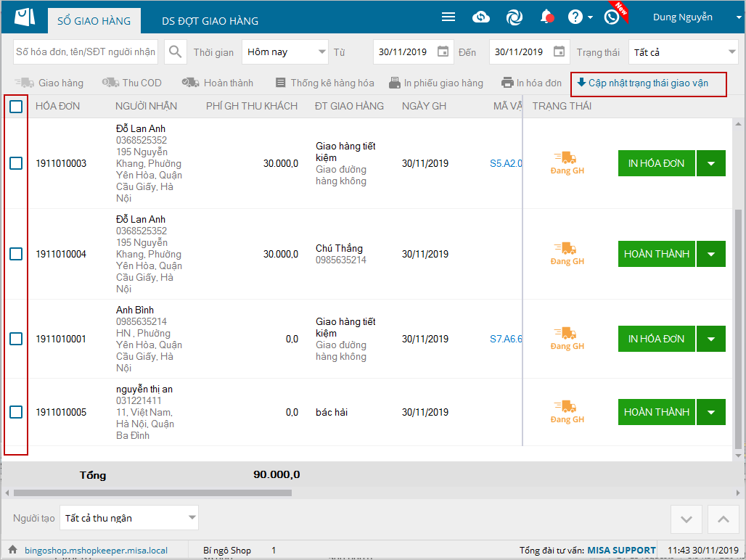Expand the action arrow for invoice 1911010005

coord(711,412)
